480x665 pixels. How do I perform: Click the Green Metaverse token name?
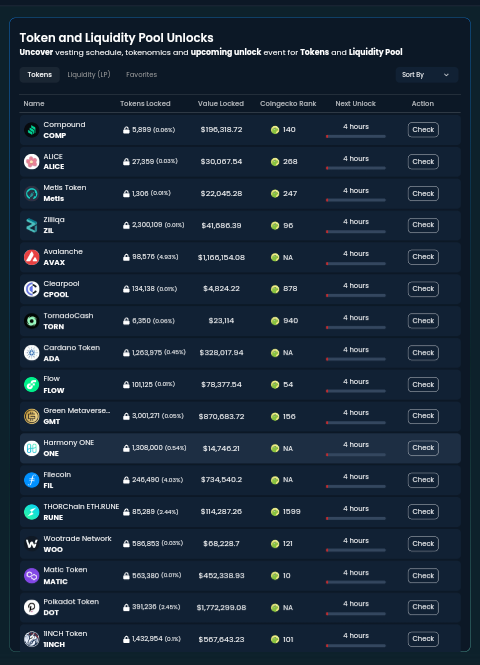coord(77,411)
